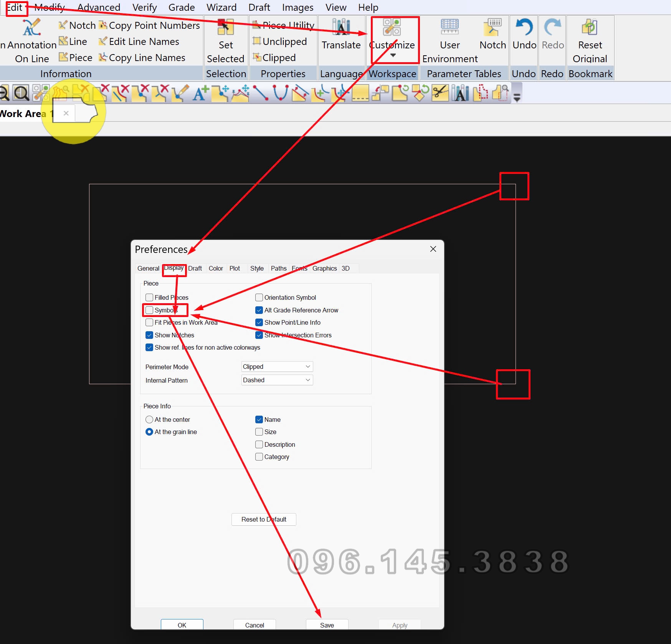This screenshot has height=644, width=671.
Task: Close the Work Area tab
Action: coord(66,113)
